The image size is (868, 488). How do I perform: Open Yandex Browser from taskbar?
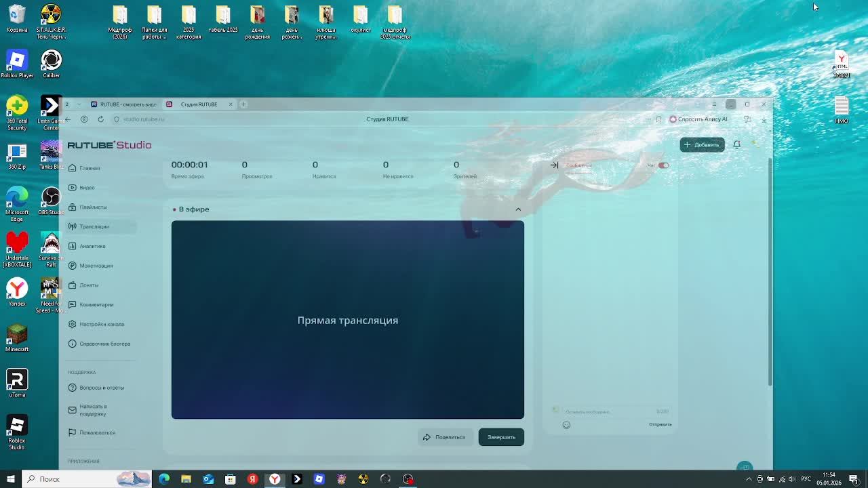coord(275,479)
